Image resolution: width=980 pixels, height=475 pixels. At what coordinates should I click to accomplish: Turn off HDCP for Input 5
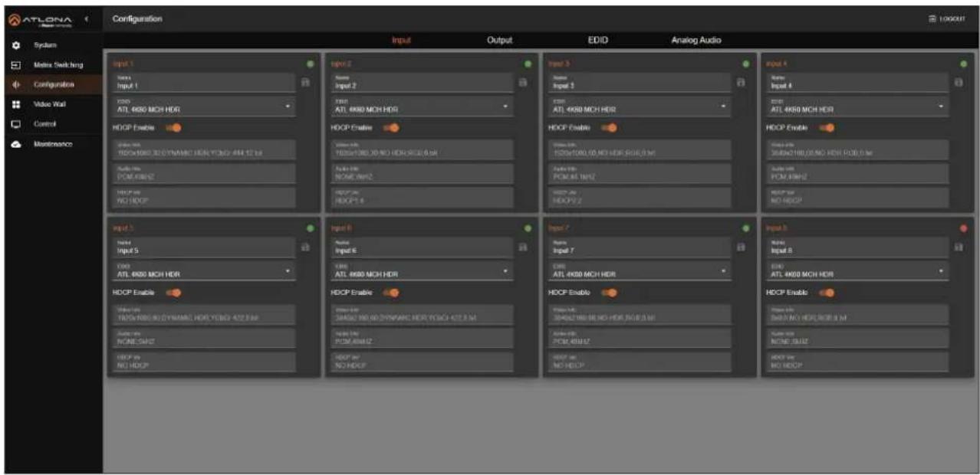click(x=172, y=293)
